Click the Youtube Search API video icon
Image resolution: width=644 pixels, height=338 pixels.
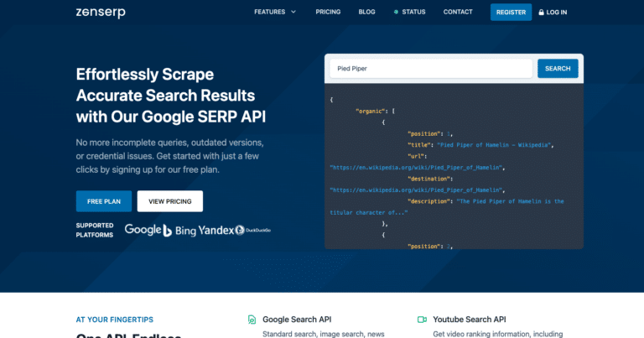tap(423, 320)
